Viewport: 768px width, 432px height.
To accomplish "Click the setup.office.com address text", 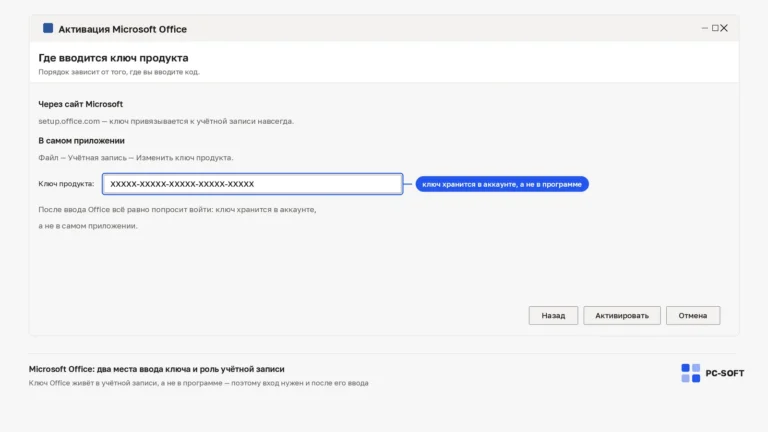I will coord(69,121).
